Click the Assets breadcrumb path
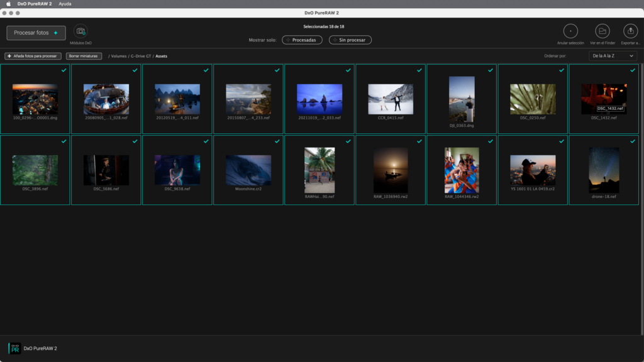Image resolution: width=644 pixels, height=362 pixels. pos(162,56)
